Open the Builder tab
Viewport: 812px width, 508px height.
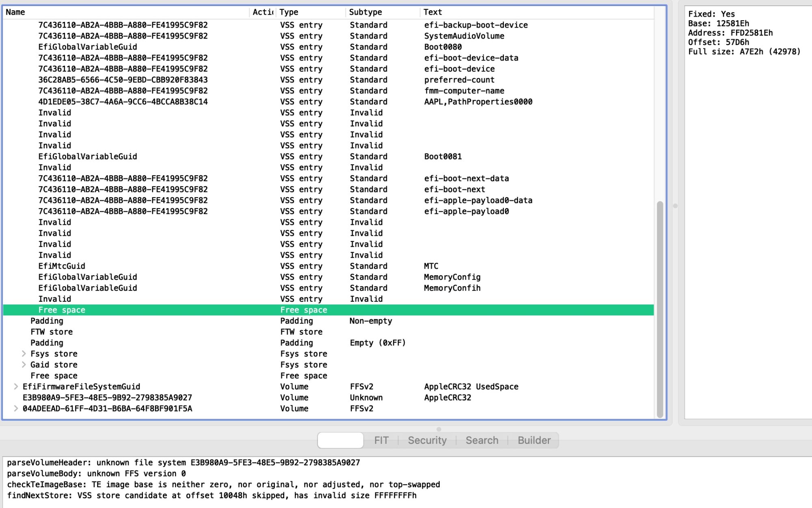click(534, 440)
